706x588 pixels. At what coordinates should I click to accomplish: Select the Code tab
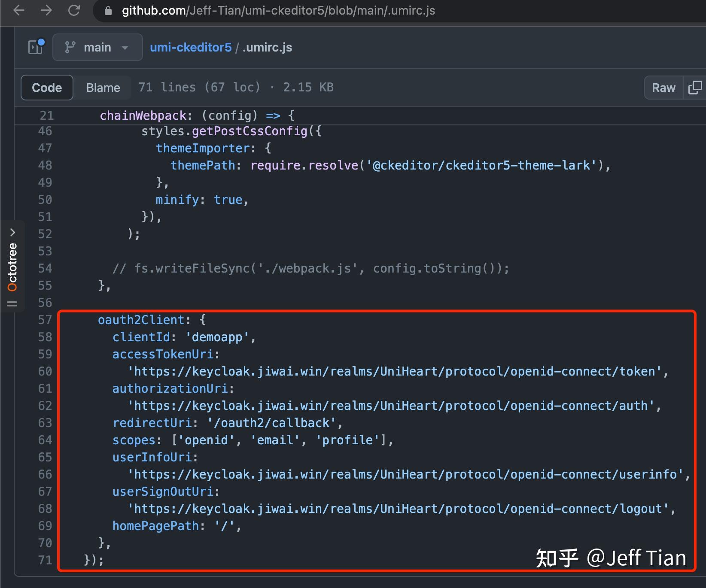(x=46, y=88)
